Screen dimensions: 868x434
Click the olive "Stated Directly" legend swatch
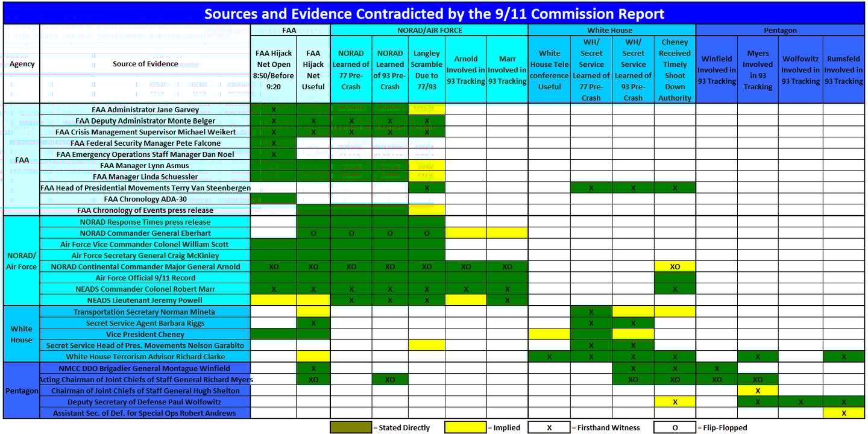[351, 427]
